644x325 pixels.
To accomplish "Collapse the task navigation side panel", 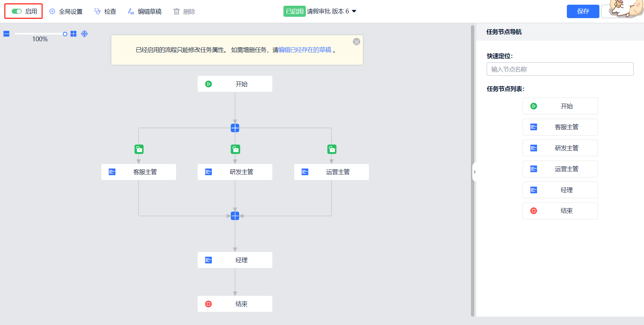I will pos(475,172).
